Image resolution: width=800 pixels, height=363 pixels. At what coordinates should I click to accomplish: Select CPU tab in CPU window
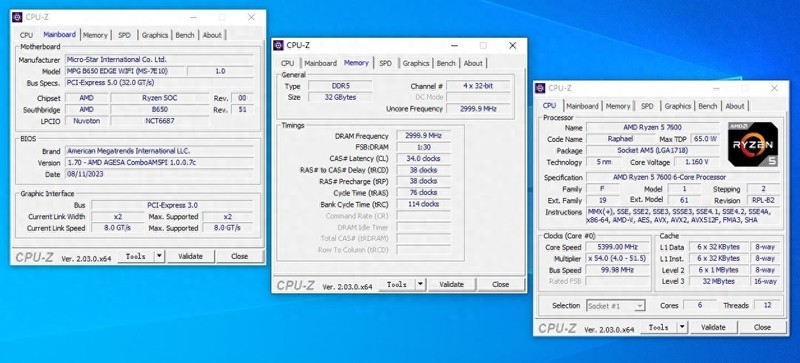[549, 105]
